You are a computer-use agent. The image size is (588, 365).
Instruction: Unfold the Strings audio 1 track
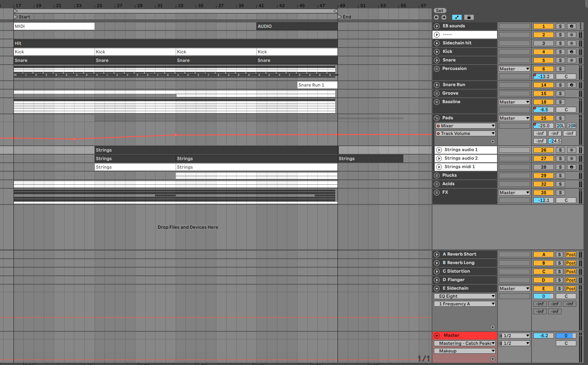[439, 150]
